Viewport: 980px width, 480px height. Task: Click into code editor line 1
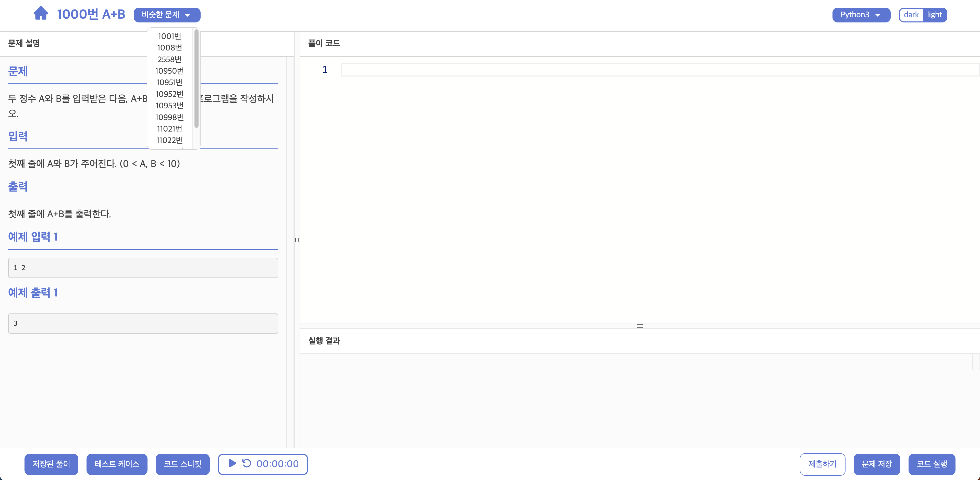[647, 70]
